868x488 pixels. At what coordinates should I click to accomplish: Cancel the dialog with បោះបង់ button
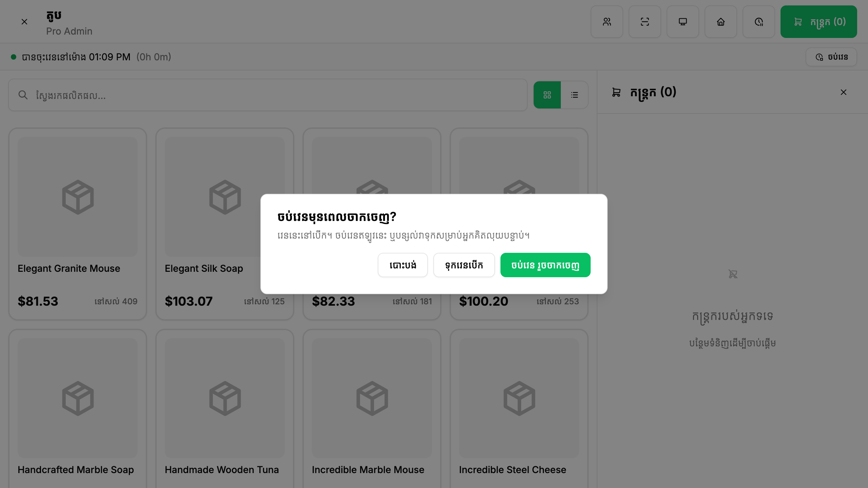[x=403, y=265]
